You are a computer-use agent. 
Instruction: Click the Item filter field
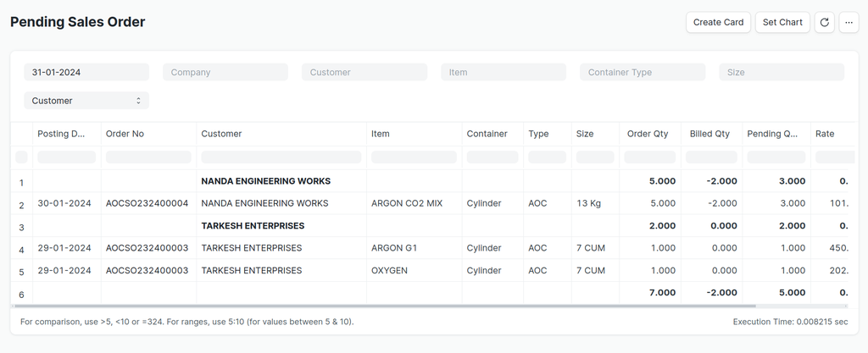[504, 73]
